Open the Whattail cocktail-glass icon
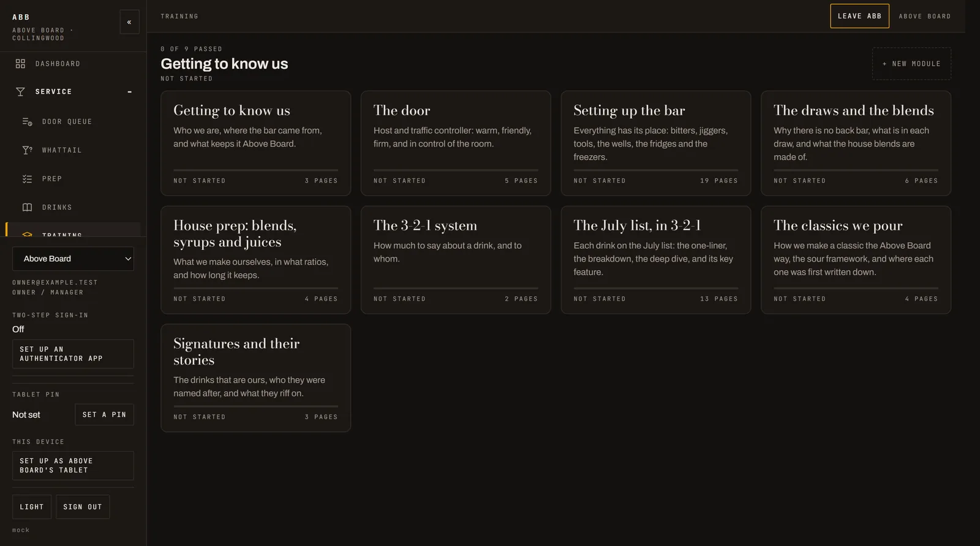This screenshot has width=980, height=546. pos(27,150)
